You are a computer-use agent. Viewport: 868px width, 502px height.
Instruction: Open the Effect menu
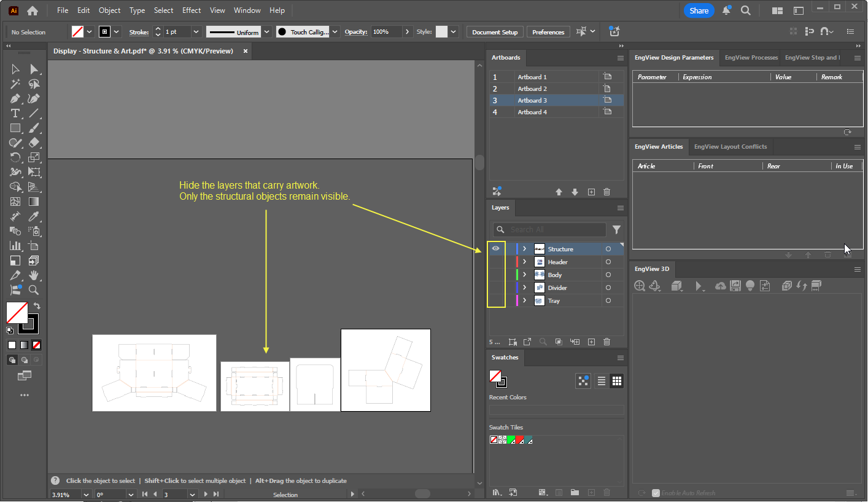(x=192, y=10)
